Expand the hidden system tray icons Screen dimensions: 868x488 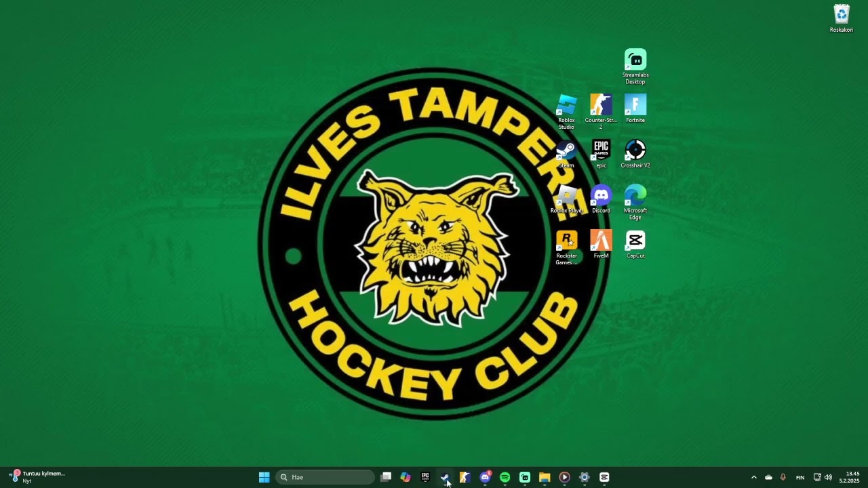pos(753,477)
